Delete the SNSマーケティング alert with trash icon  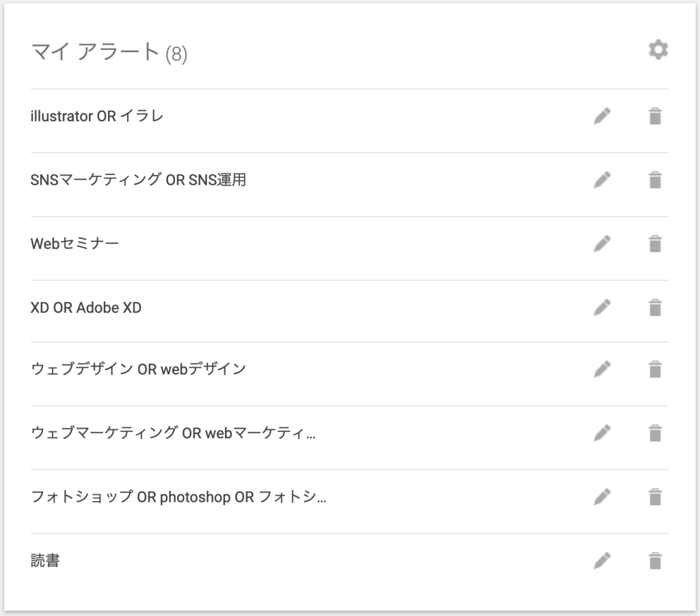click(655, 180)
